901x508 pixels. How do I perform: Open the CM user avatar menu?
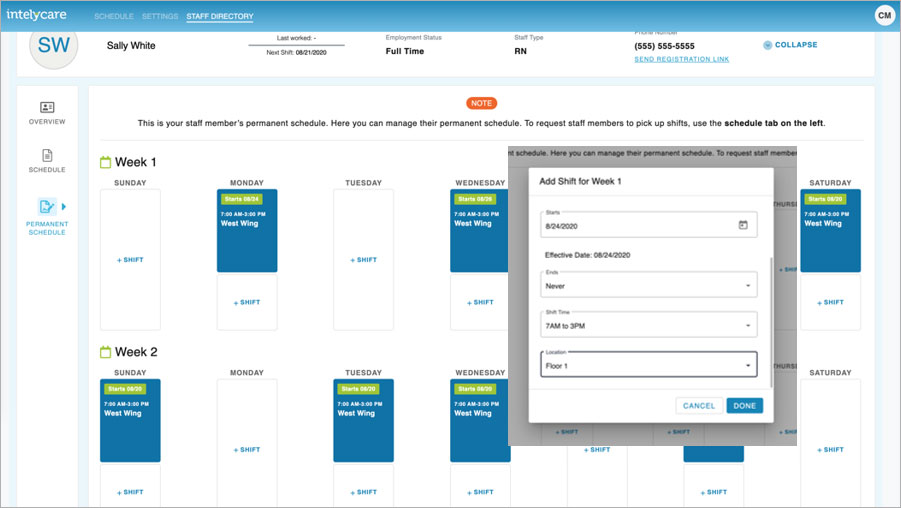[x=884, y=15]
